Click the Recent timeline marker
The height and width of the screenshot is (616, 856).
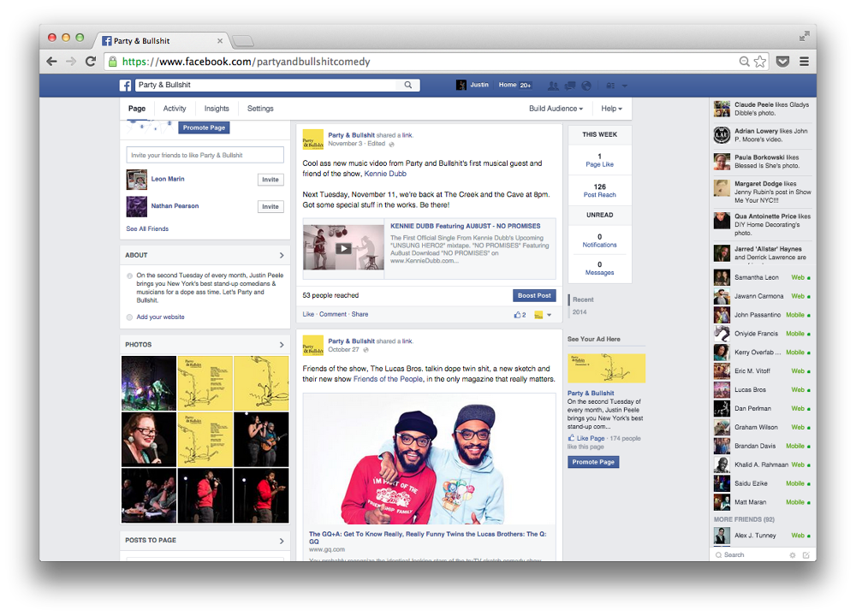583,299
